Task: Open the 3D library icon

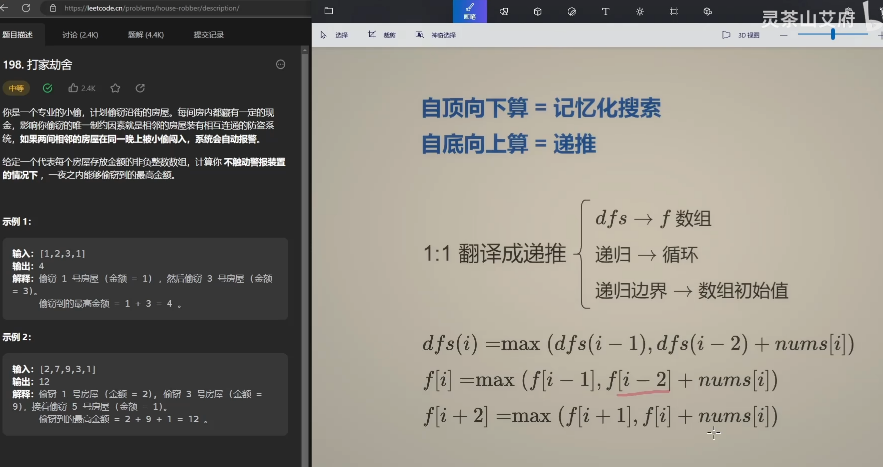Action: coord(708,11)
